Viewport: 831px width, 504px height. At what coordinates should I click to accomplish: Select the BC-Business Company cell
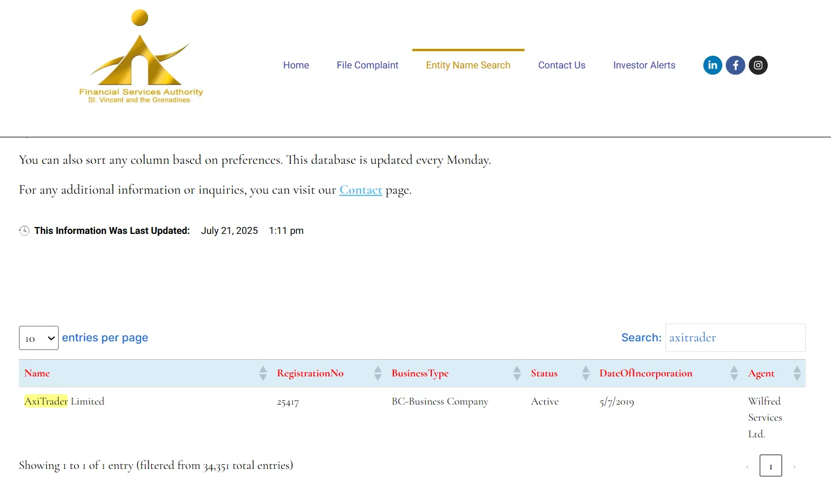pos(440,402)
